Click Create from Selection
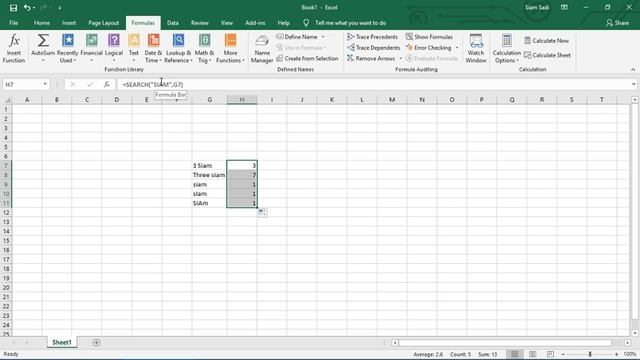 point(307,58)
